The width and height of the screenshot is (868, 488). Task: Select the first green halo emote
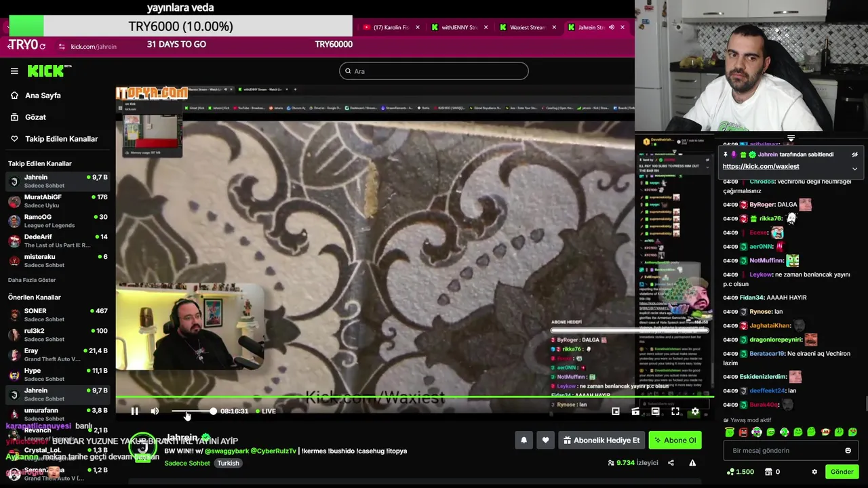click(x=730, y=432)
